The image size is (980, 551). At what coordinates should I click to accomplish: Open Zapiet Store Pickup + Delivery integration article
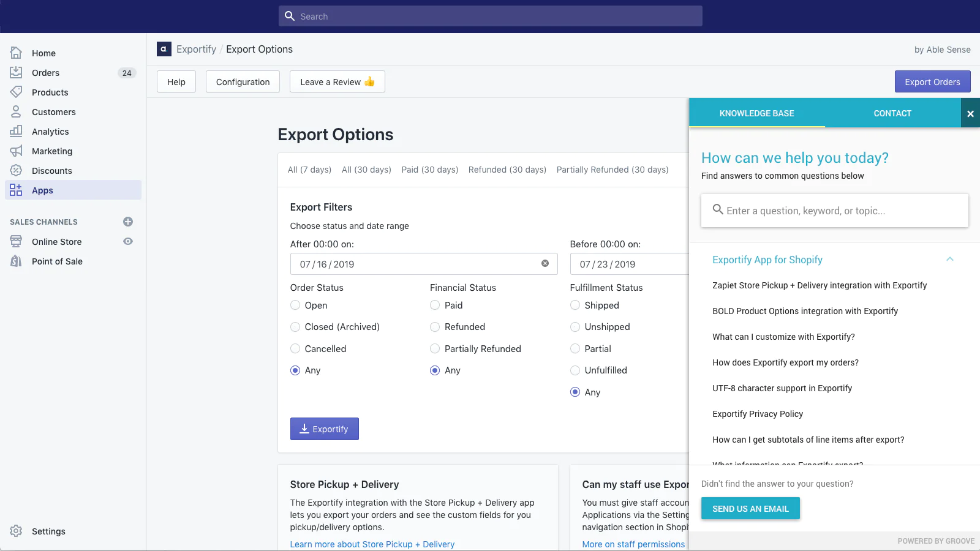(x=820, y=285)
